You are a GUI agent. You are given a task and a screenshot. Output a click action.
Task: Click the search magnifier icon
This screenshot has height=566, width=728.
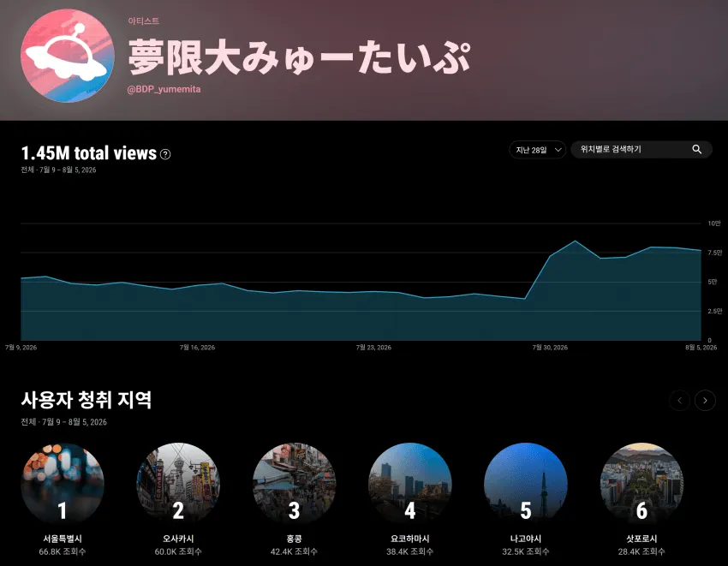coord(696,149)
